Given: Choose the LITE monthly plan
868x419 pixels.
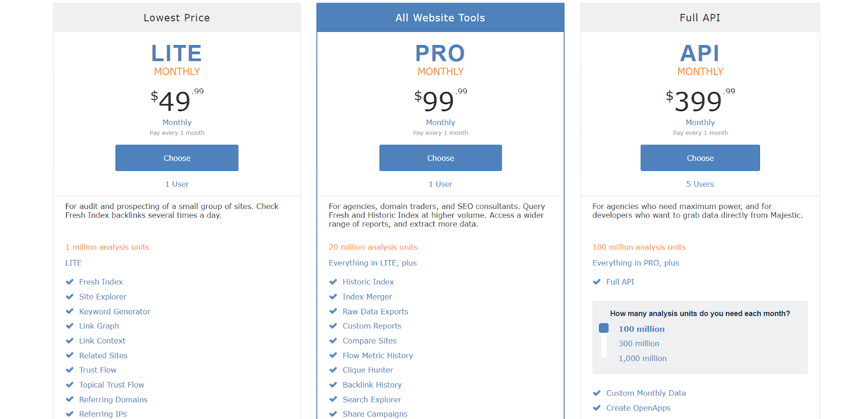Looking at the screenshot, I should (177, 158).
